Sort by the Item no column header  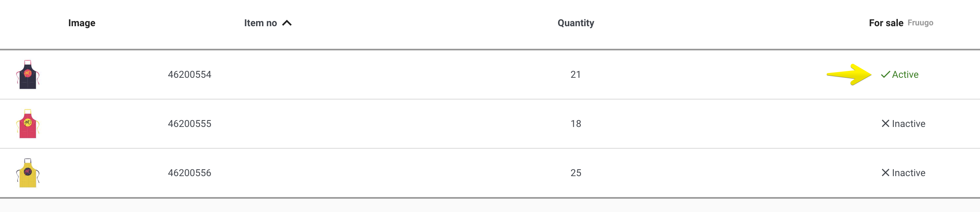261,23
